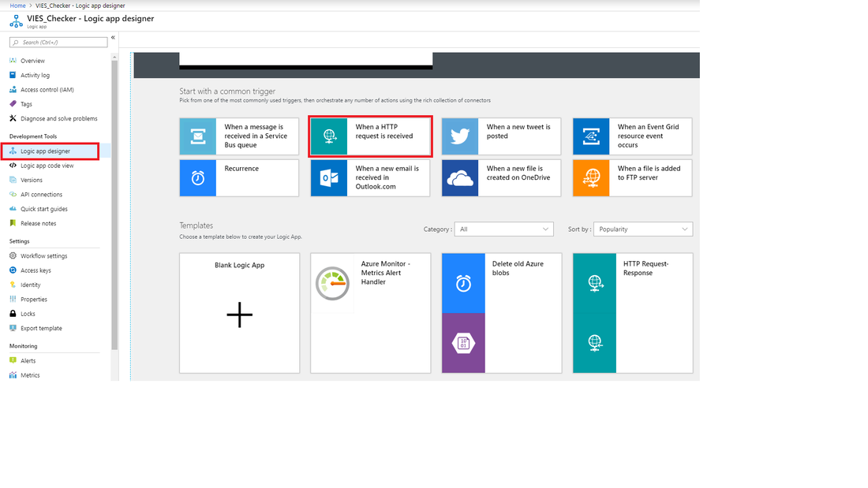This screenshot has height=488, width=868.
Task: Select the Recurrence trigger
Action: 238,177
